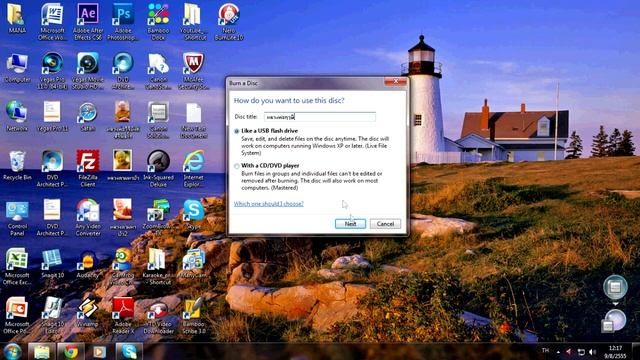The image size is (640, 360).
Task: Click the TH language indicator in tray
Action: (x=545, y=351)
